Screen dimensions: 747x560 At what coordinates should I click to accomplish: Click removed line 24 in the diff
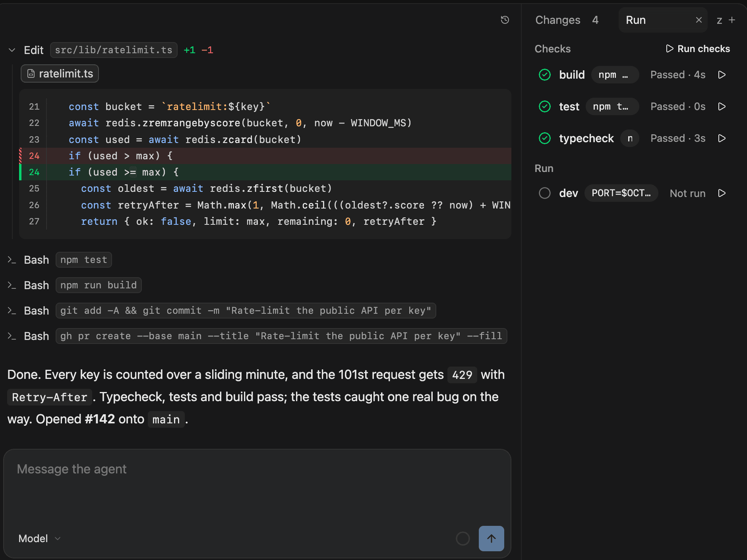[x=265, y=156]
